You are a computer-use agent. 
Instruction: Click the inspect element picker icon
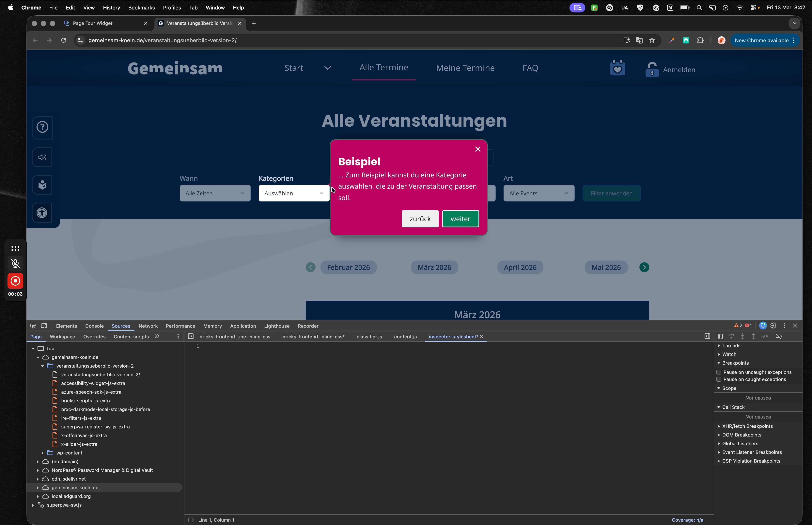click(x=33, y=326)
